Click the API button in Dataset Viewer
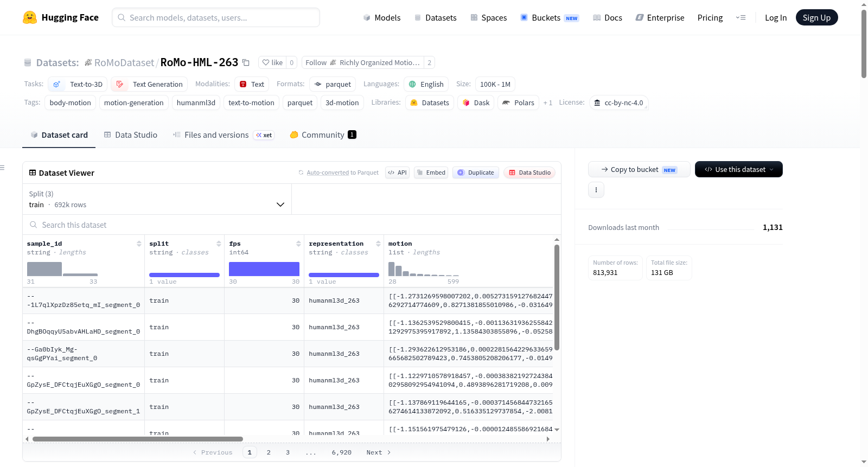 coord(397,172)
